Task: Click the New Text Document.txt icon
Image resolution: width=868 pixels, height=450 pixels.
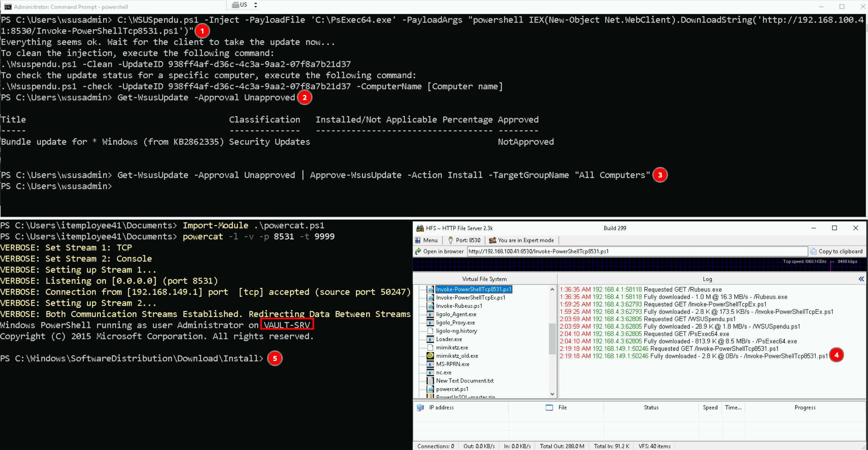Action: tap(430, 381)
